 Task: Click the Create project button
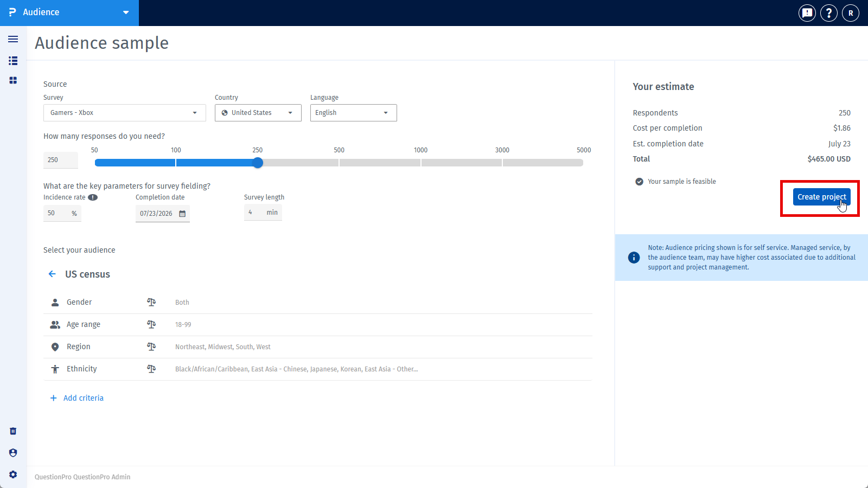[x=821, y=197]
